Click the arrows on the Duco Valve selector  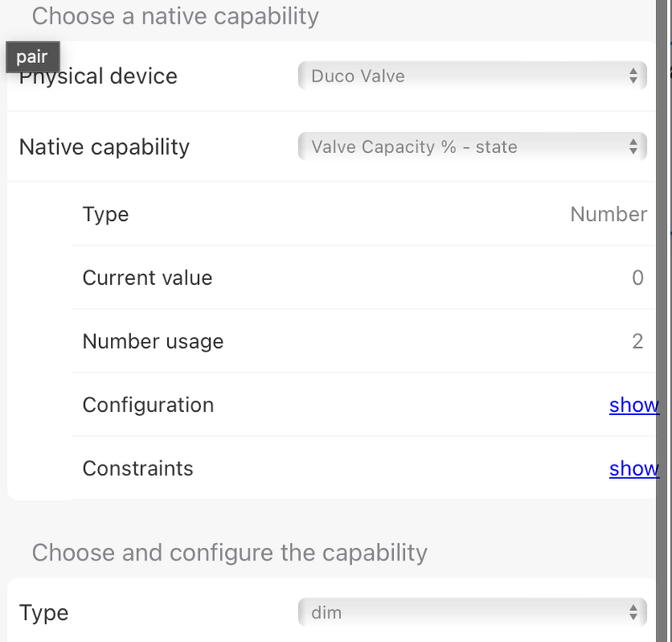point(633,76)
